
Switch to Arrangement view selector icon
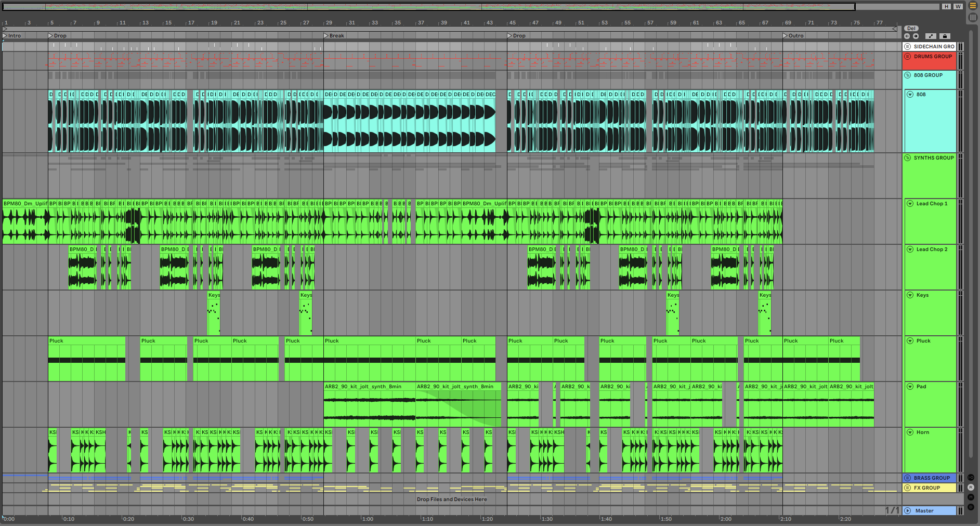tap(973, 6)
